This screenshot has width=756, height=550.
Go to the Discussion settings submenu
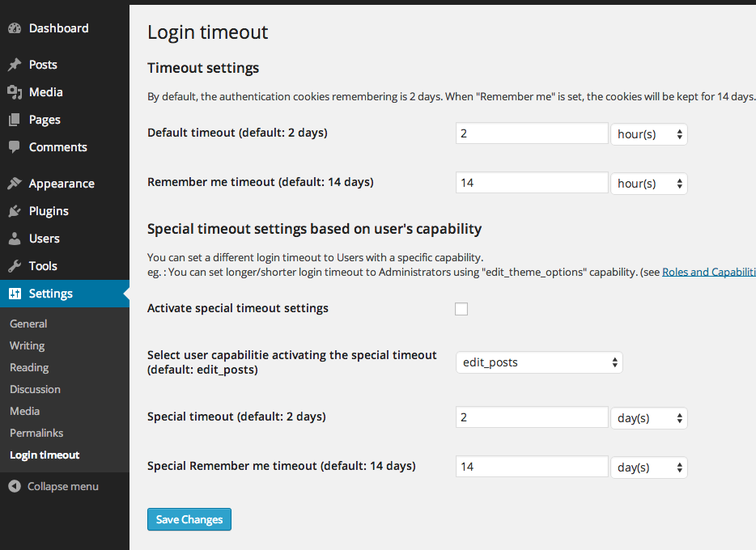[35, 389]
